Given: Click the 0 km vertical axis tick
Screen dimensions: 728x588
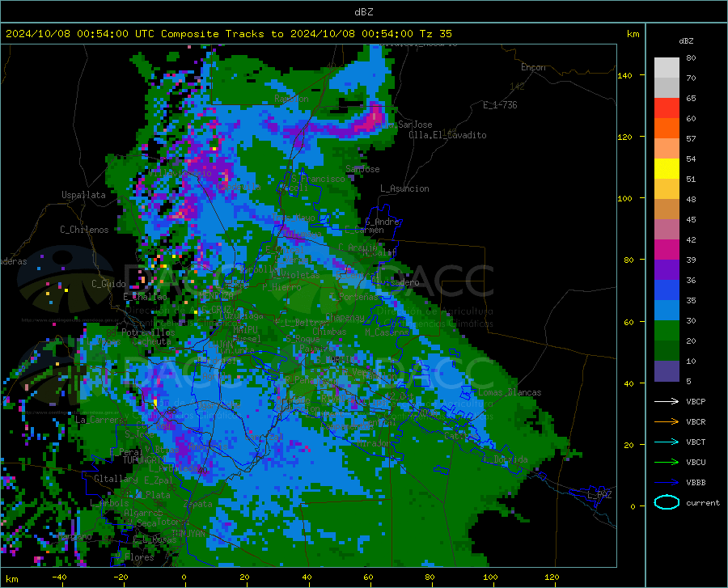Looking at the screenshot, I should (633, 506).
